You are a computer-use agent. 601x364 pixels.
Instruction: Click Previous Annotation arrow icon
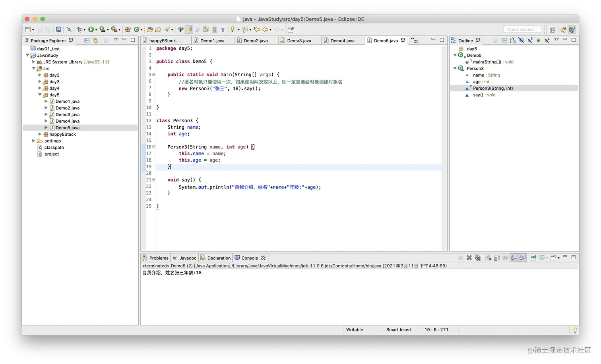[244, 29]
